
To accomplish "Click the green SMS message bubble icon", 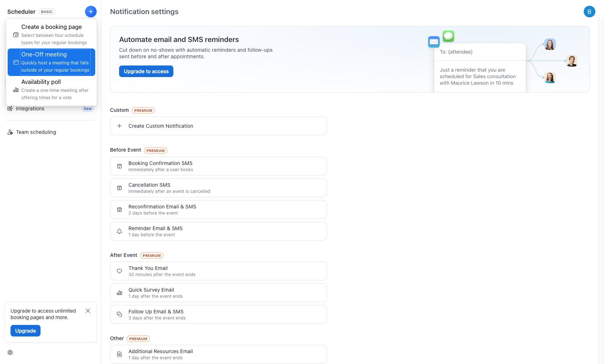I will [448, 36].
